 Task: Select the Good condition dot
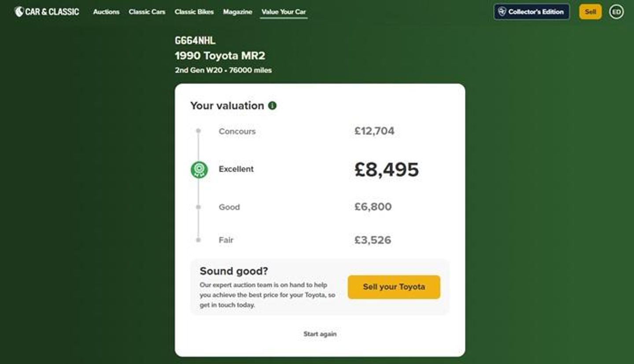pyautogui.click(x=199, y=207)
